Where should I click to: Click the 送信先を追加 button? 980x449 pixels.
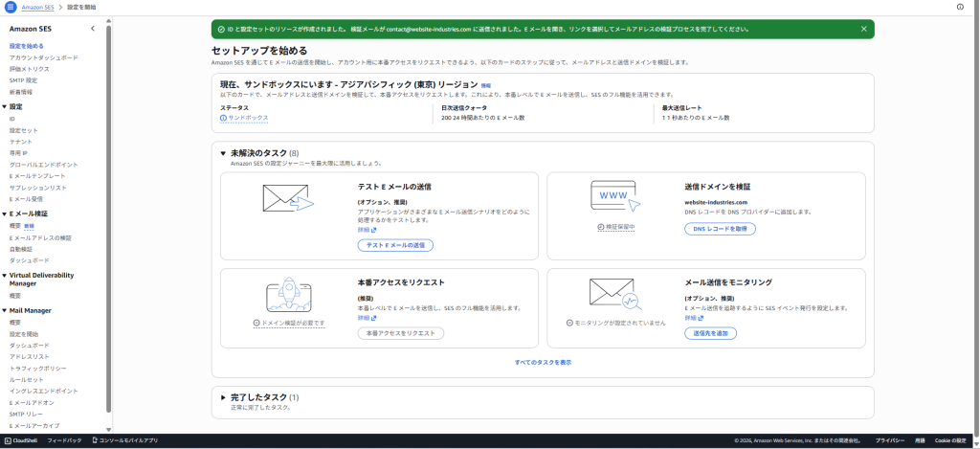click(x=710, y=333)
